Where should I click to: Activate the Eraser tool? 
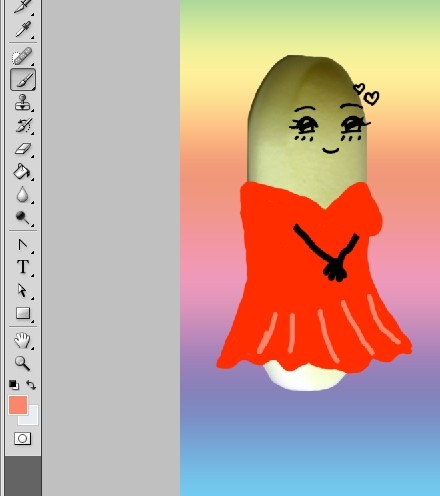[x=23, y=149]
